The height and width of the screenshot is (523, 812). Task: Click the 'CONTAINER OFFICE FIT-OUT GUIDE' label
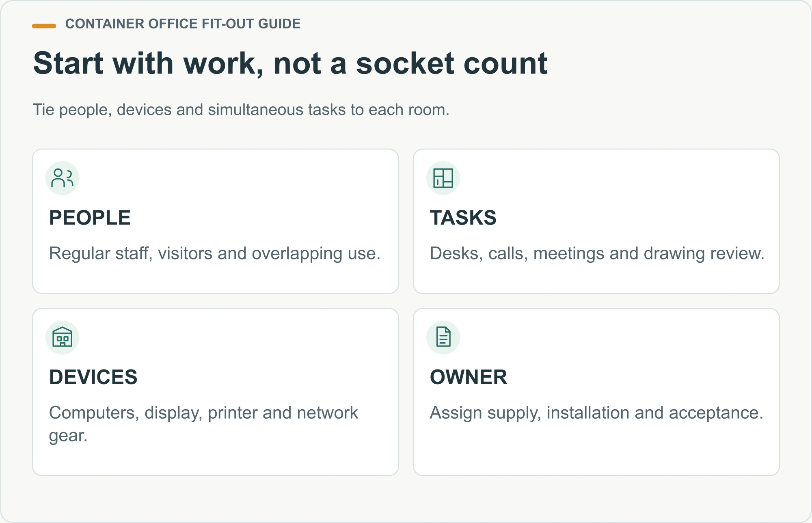point(183,24)
